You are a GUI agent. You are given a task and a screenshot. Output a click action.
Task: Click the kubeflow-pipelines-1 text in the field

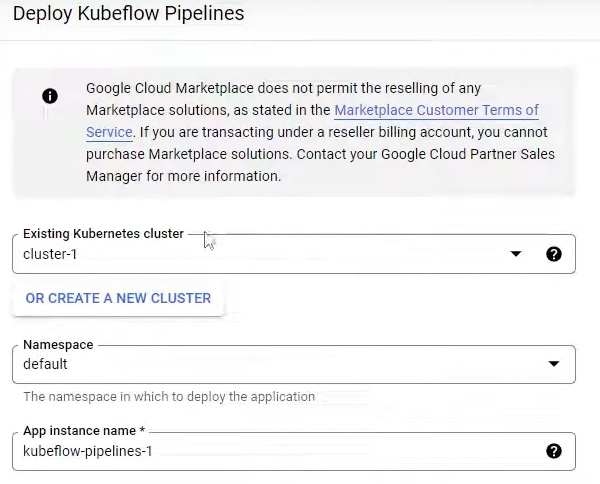coord(88,451)
